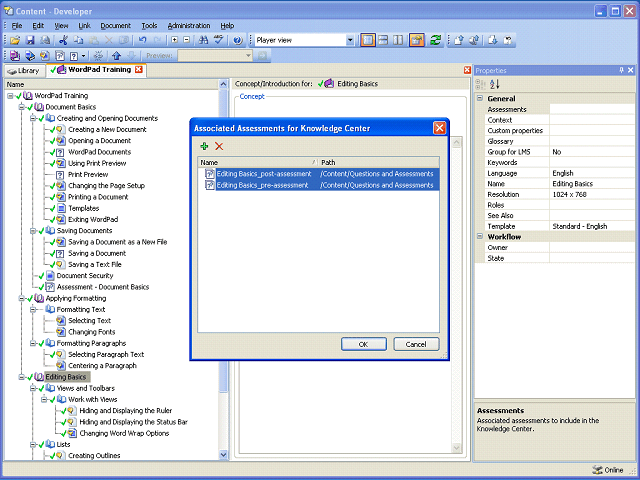Close the WordPad Training tab

139,69
